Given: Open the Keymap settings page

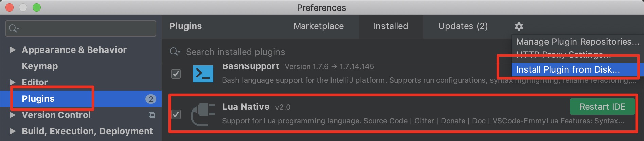Looking at the screenshot, I should click(40, 66).
